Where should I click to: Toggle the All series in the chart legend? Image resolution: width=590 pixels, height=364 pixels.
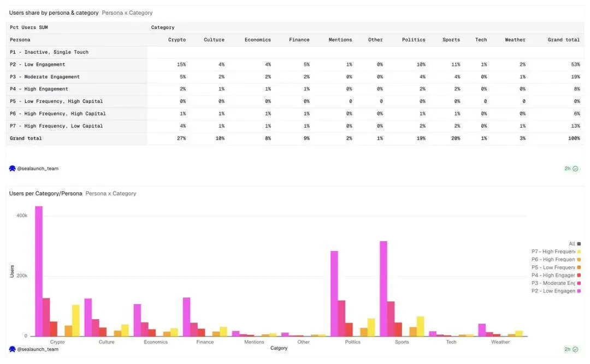point(575,244)
